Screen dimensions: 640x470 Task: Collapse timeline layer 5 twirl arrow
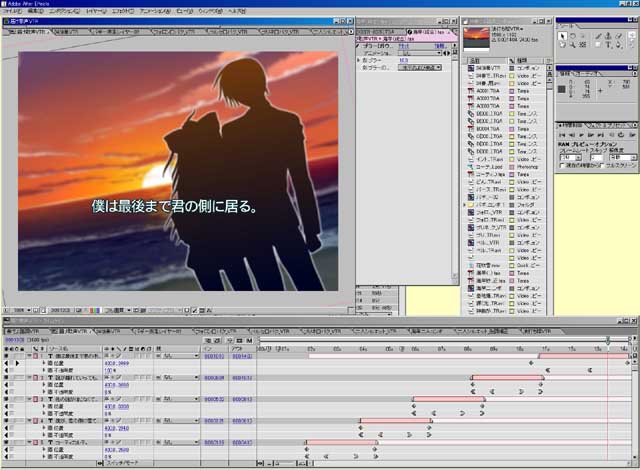tap(30, 442)
